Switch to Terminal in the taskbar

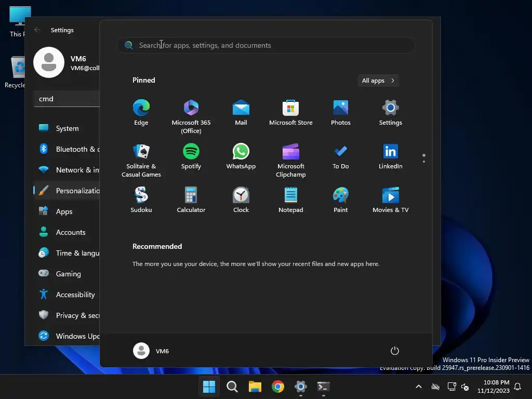[x=323, y=387]
